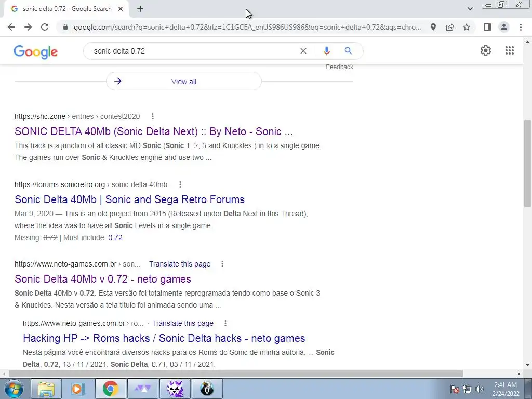The width and height of the screenshot is (532, 399).
Task: Click the network tray icon
Action: click(x=467, y=389)
